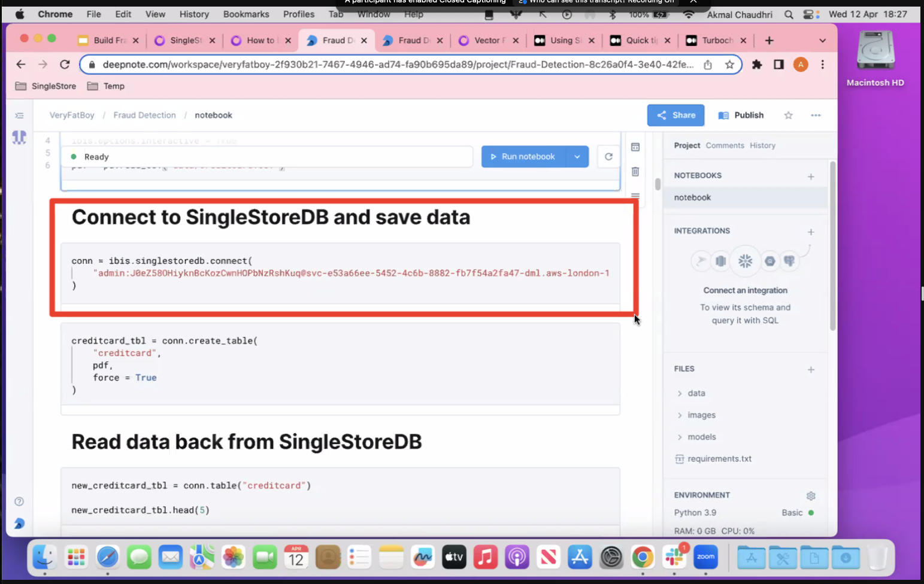924x584 pixels.
Task: Add a new integration with plus icon
Action: [811, 232]
